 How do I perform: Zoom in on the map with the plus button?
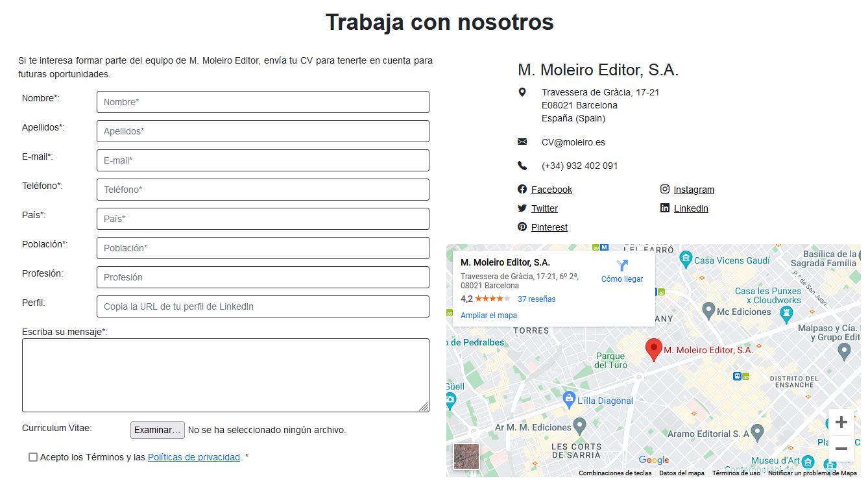(x=841, y=422)
